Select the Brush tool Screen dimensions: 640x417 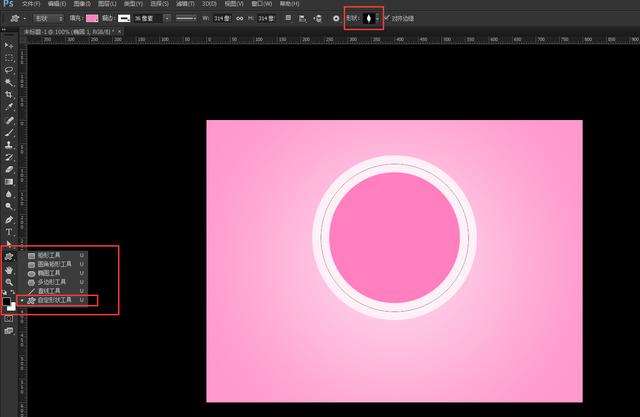click(9, 133)
